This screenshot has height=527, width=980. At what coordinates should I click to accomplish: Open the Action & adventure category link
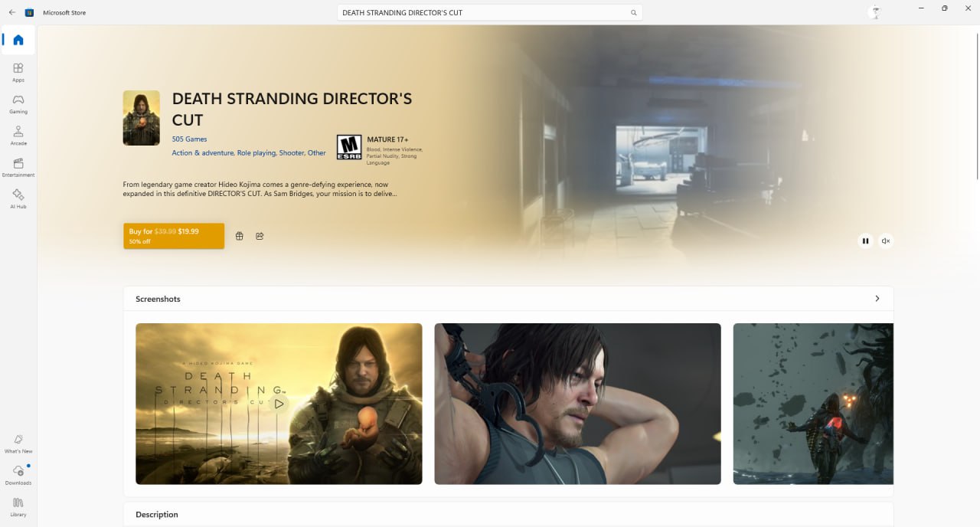tap(203, 153)
